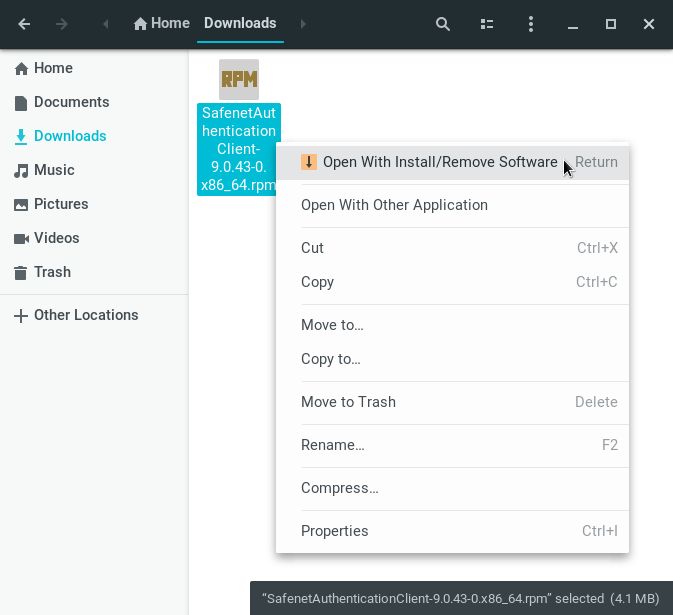
Task: Open Pictures in the sidebar
Action: 94,204
